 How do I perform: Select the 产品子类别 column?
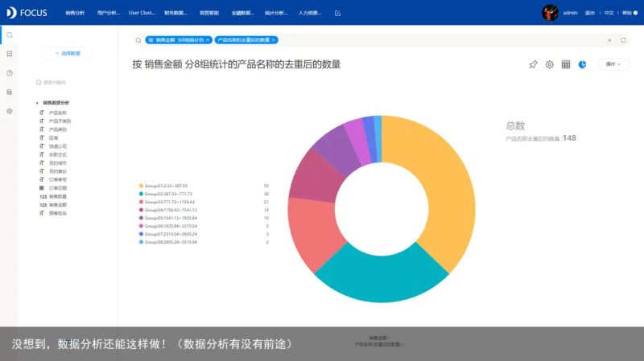(60, 121)
